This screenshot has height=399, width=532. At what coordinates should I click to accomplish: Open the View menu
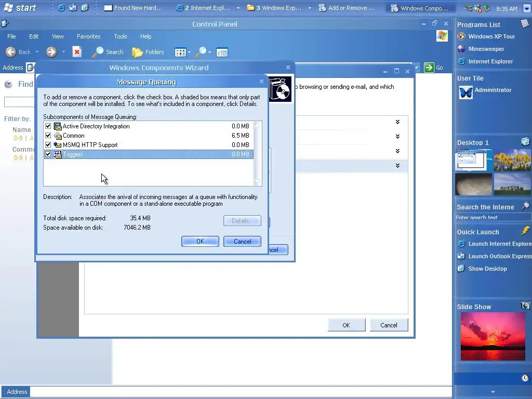58,36
